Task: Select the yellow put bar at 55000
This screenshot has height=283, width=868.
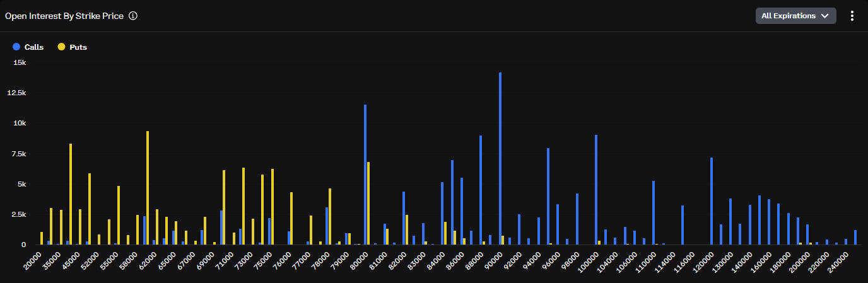Action: click(119, 215)
